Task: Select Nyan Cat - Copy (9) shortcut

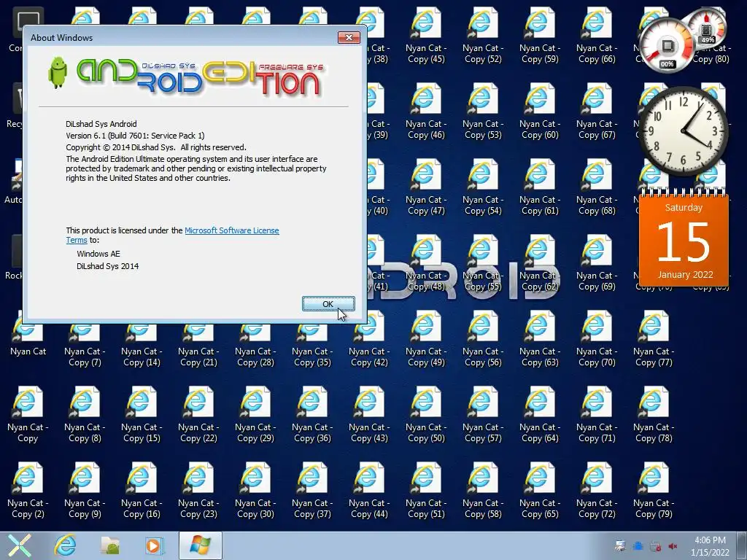Action: point(85,491)
